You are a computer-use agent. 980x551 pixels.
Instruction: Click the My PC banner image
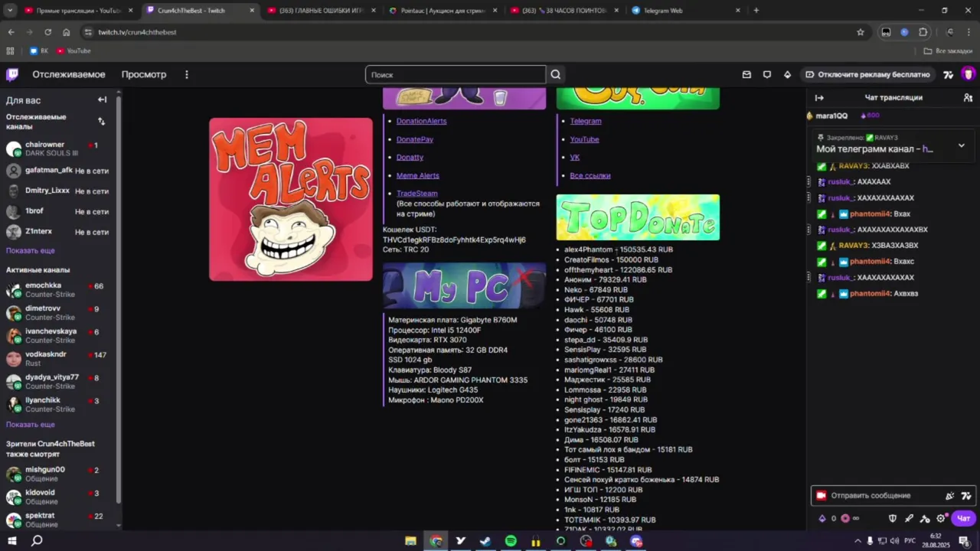pos(464,286)
